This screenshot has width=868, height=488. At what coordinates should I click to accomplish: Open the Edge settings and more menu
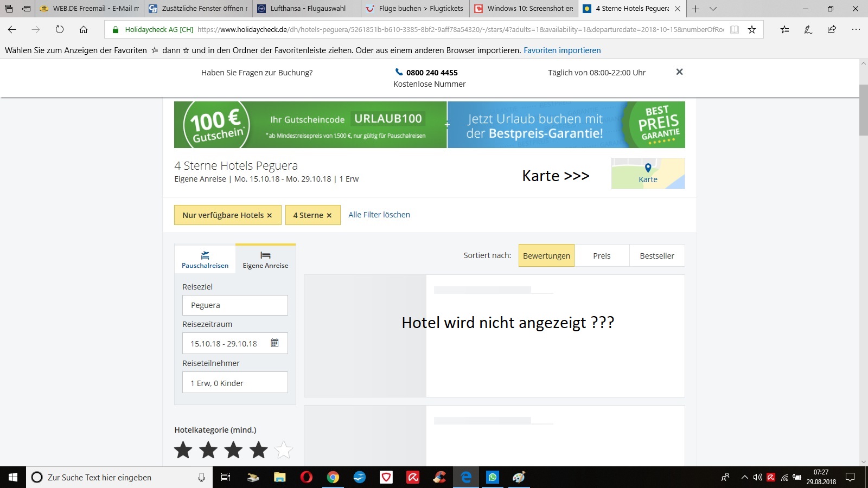click(856, 29)
